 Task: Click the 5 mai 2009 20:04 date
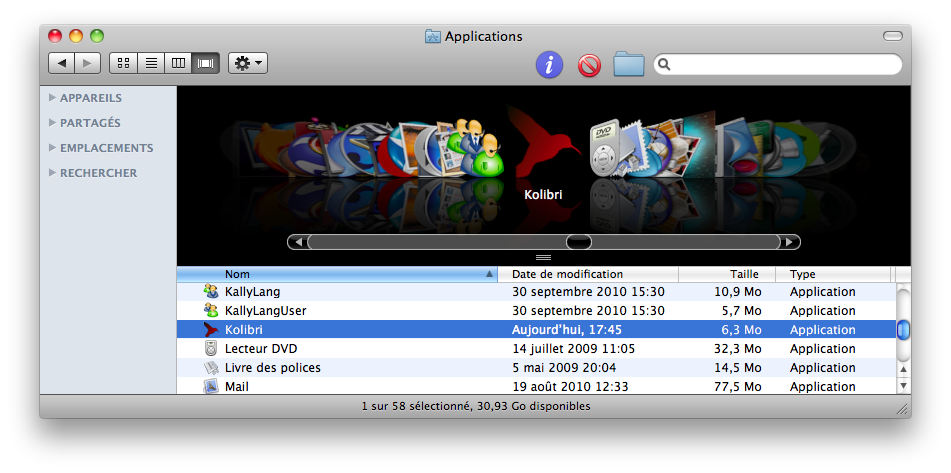(x=564, y=367)
